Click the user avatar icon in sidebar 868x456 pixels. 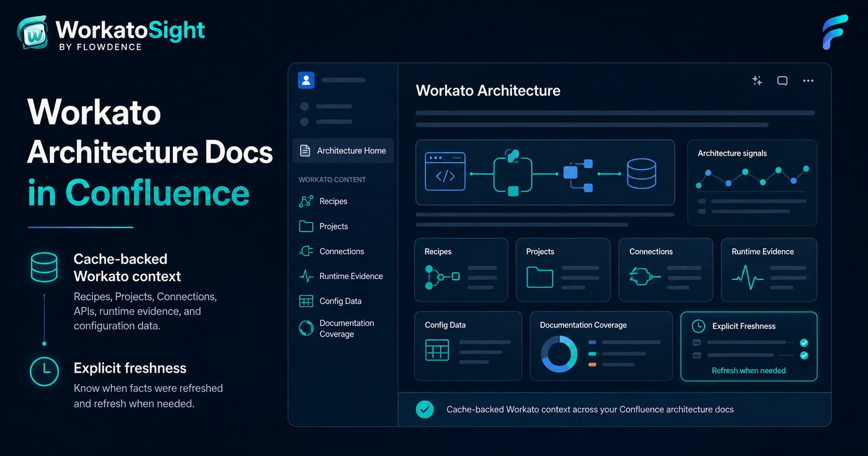(306, 80)
